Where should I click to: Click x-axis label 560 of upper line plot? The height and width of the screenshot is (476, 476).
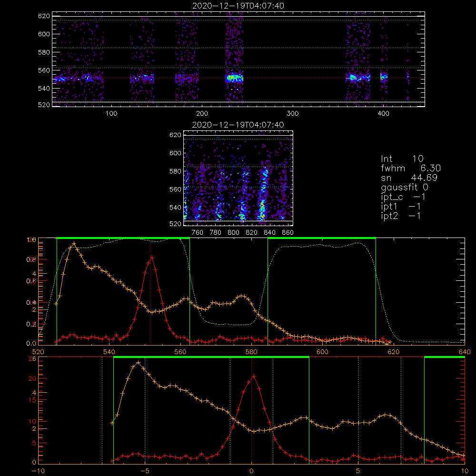pyautogui.click(x=180, y=352)
